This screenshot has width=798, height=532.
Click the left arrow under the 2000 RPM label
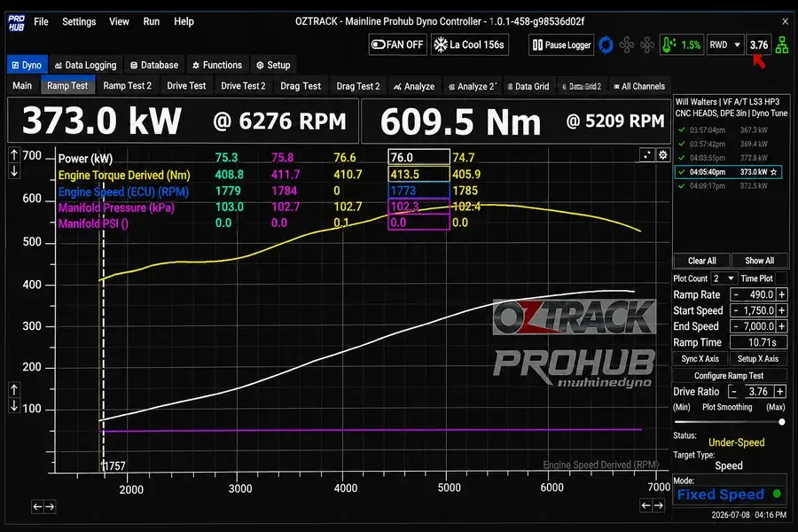pyautogui.click(x=37, y=506)
